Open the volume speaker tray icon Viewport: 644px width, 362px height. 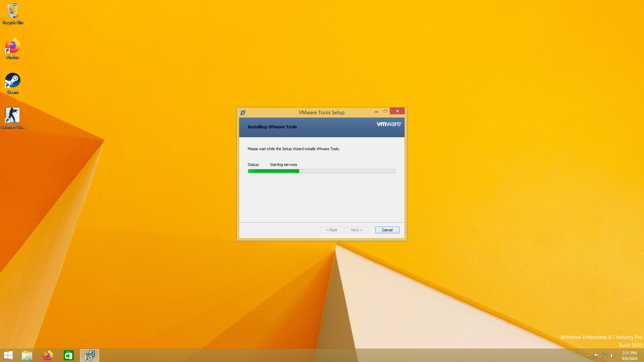(x=612, y=356)
